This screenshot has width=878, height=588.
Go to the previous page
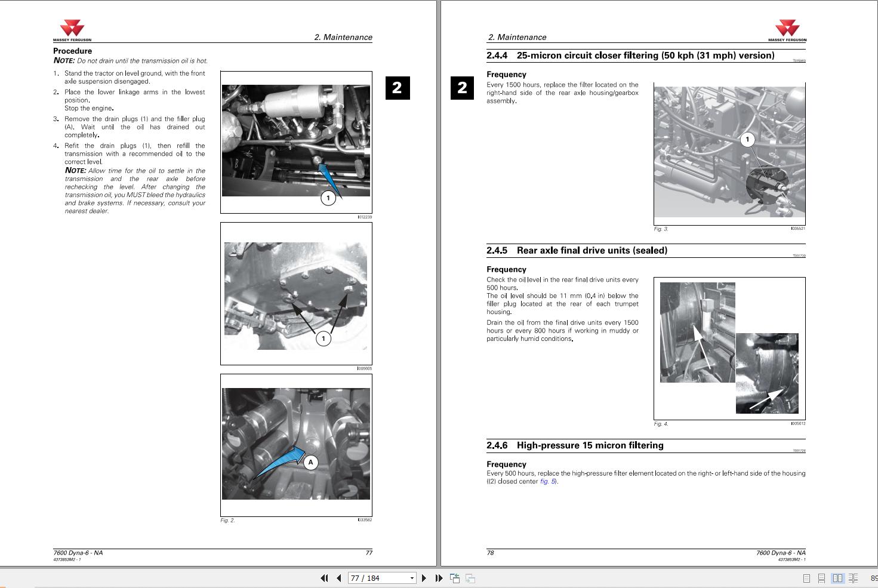[x=339, y=578]
